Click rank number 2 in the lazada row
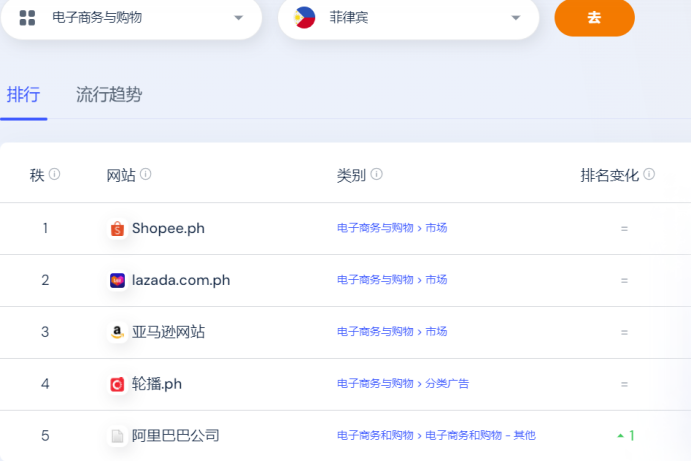Image resolution: width=692 pixels, height=461 pixels. point(45,280)
